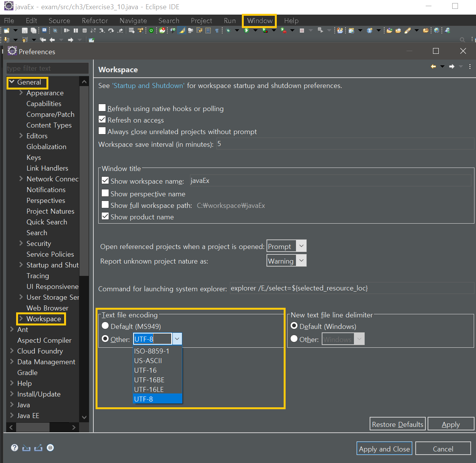Image resolution: width=476 pixels, height=463 pixels.
Task: Click the Save All toolbar icon
Action: tap(33, 30)
